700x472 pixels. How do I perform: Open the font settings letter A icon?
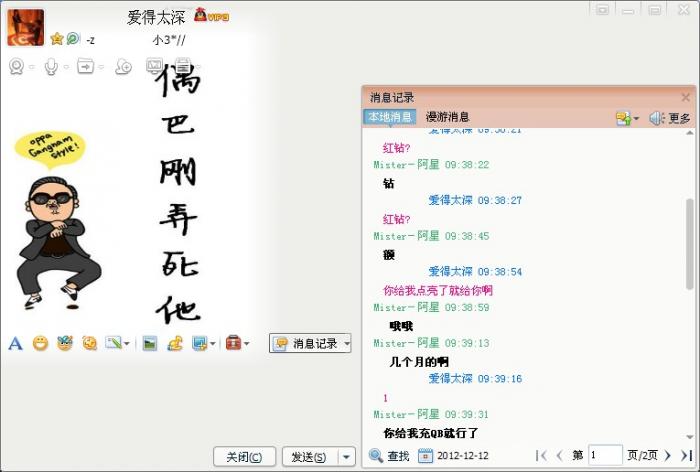(15, 343)
